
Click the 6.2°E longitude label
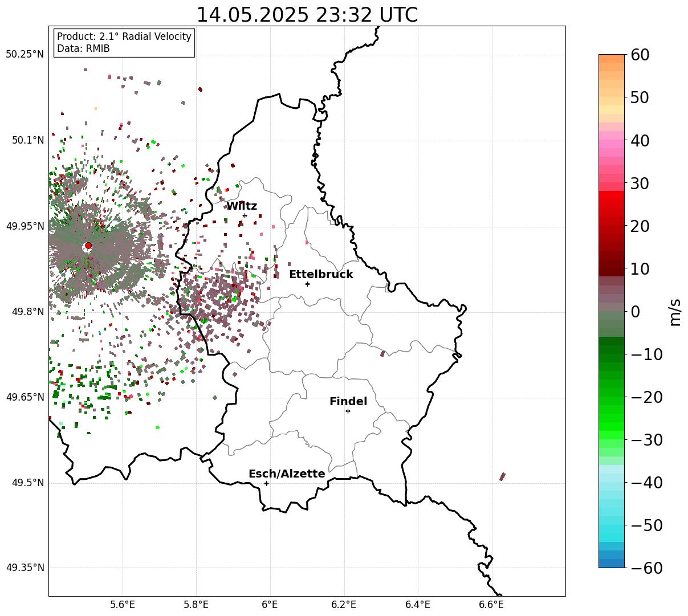(x=344, y=605)
